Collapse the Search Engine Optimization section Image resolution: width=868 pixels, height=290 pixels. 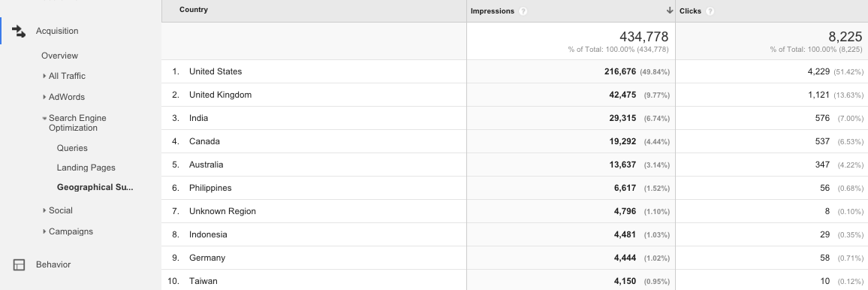pyautogui.click(x=44, y=118)
